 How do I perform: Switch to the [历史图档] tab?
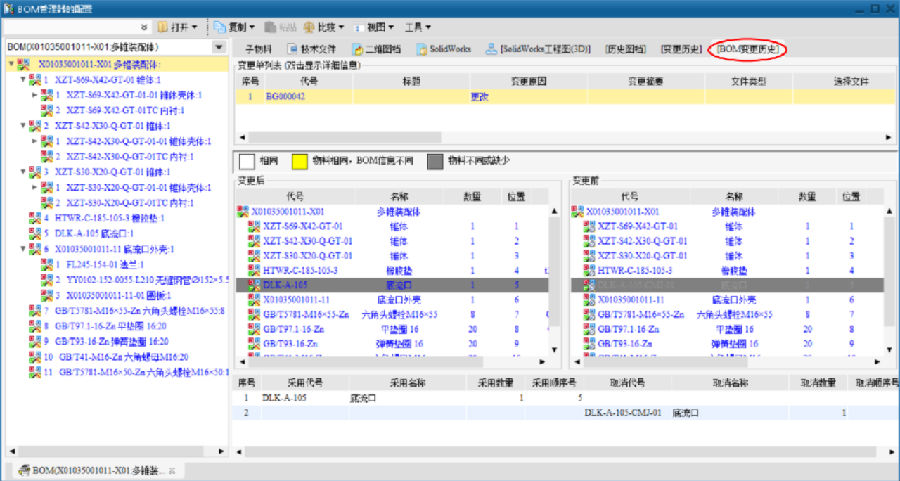pos(626,49)
